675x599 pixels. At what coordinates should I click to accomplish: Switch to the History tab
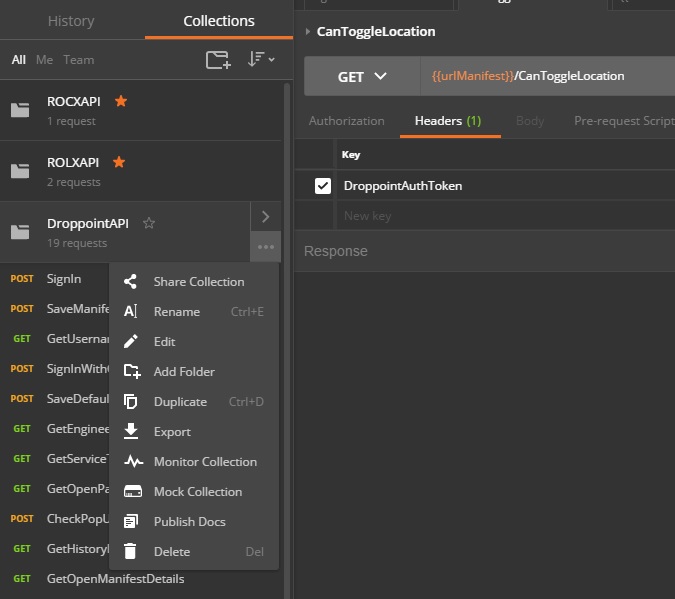(x=71, y=21)
